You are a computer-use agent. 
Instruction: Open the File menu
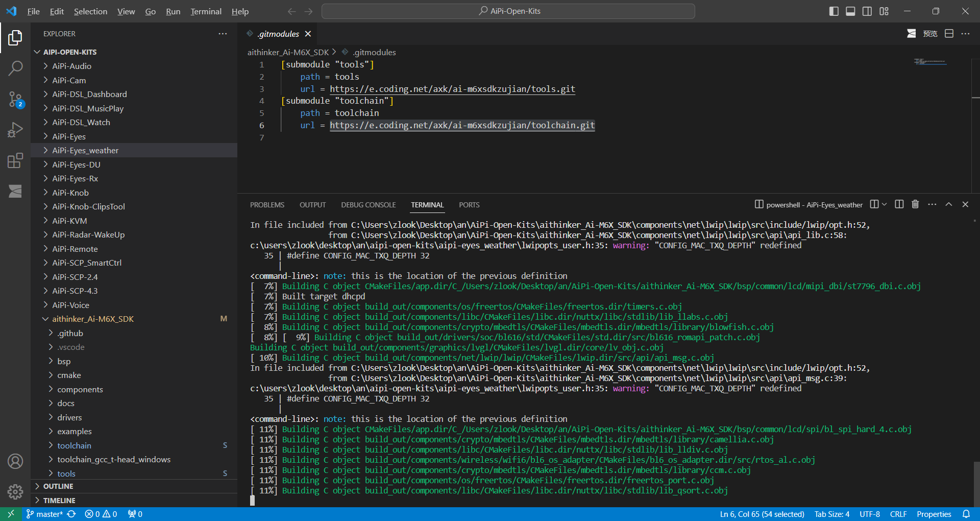click(34, 11)
